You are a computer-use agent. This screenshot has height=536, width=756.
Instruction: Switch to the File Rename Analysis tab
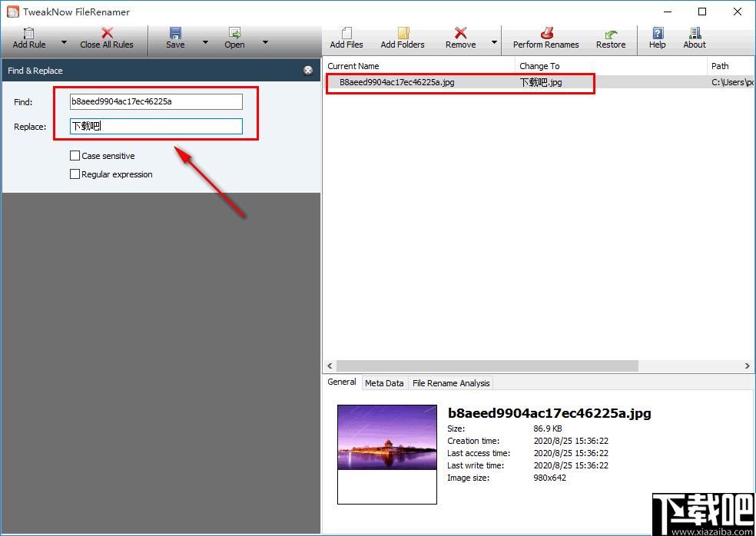(451, 383)
